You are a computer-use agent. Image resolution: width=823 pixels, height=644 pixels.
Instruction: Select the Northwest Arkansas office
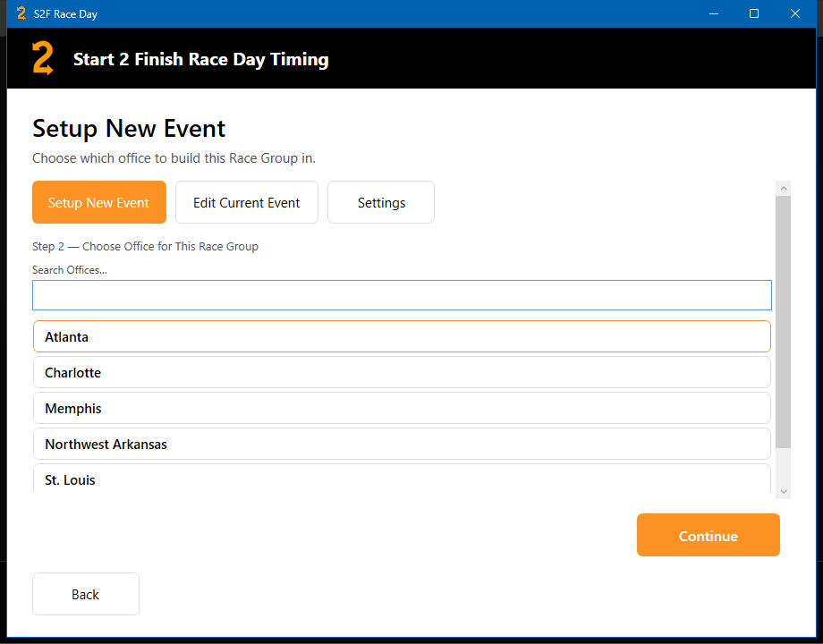(402, 444)
